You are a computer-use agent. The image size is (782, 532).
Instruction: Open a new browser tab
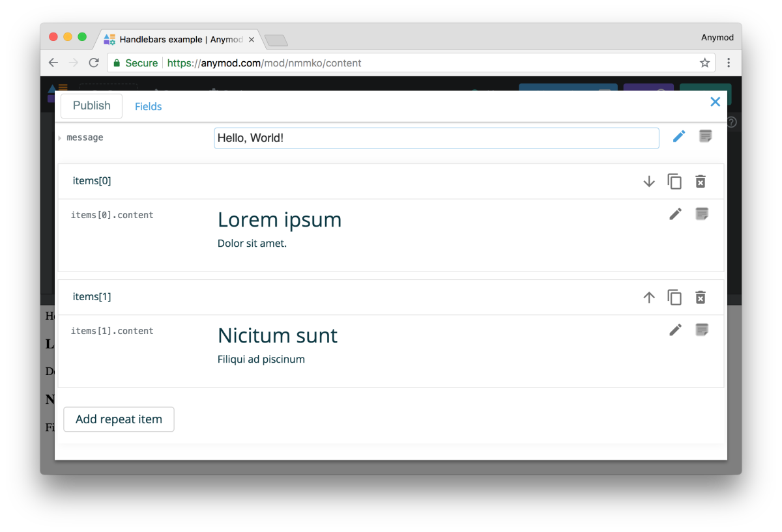(x=276, y=40)
